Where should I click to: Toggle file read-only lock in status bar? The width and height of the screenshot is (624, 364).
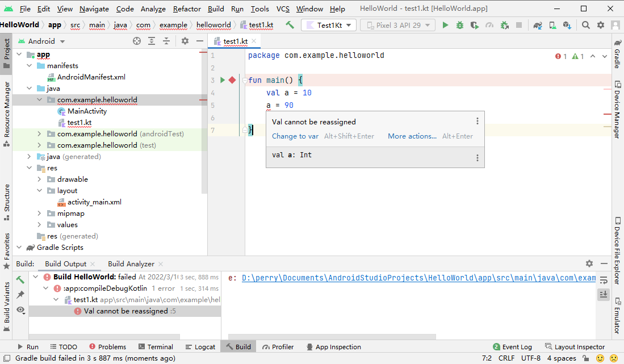[x=586, y=358]
